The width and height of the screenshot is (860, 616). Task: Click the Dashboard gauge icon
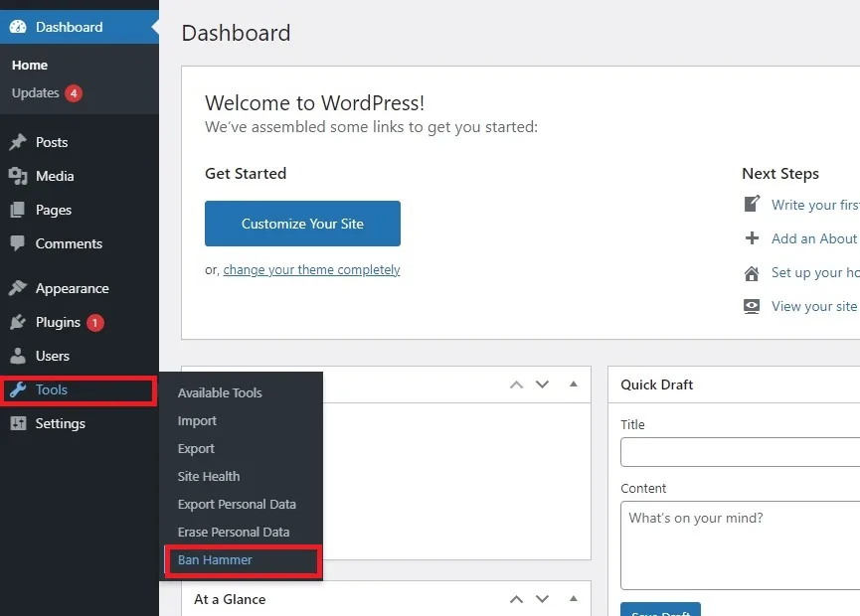(x=18, y=27)
